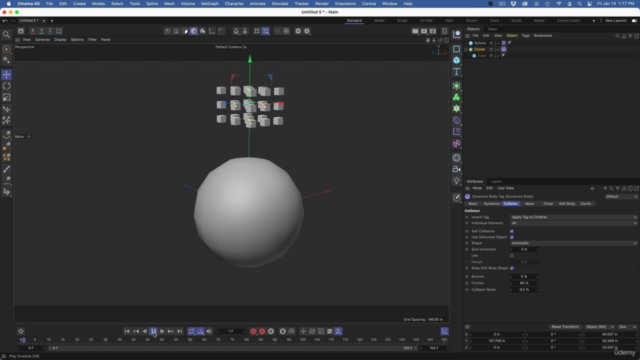
Task: Toggle X axis lock in top toolbar
Action: pos(33,31)
